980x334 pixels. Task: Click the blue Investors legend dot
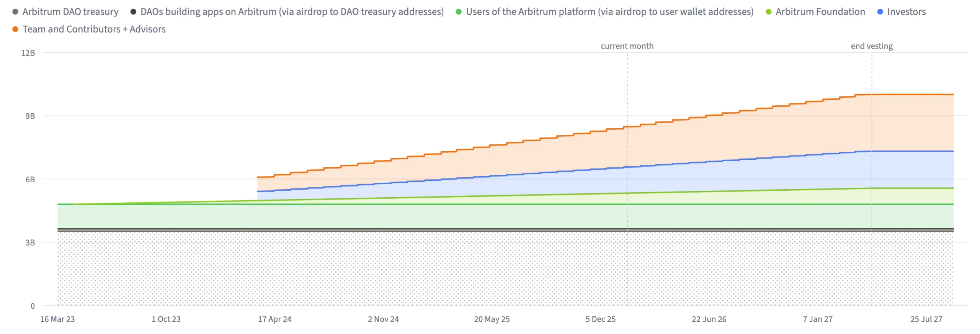(880, 12)
